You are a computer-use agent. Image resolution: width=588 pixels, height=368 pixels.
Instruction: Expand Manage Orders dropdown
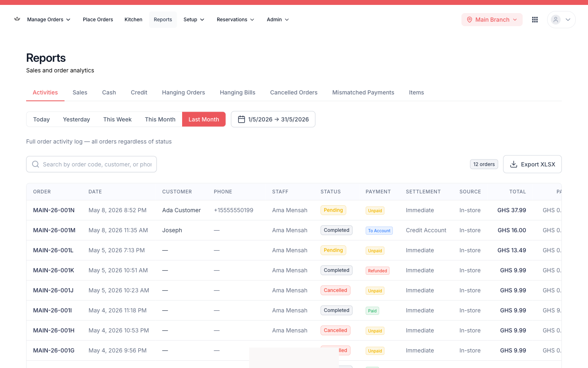coord(49,20)
